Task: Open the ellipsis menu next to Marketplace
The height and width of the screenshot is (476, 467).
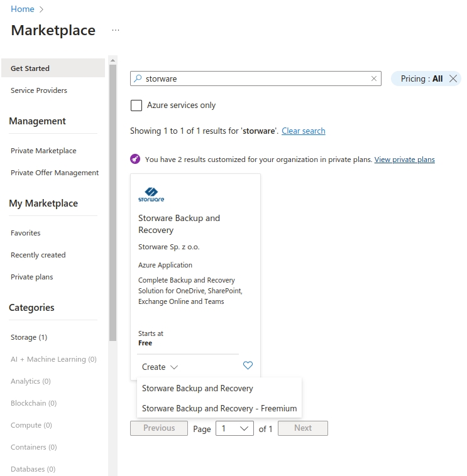Action: coord(116,30)
